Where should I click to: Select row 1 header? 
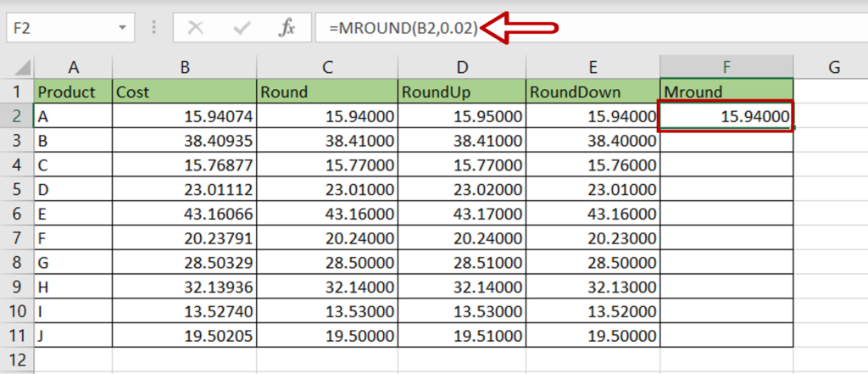click(x=17, y=92)
